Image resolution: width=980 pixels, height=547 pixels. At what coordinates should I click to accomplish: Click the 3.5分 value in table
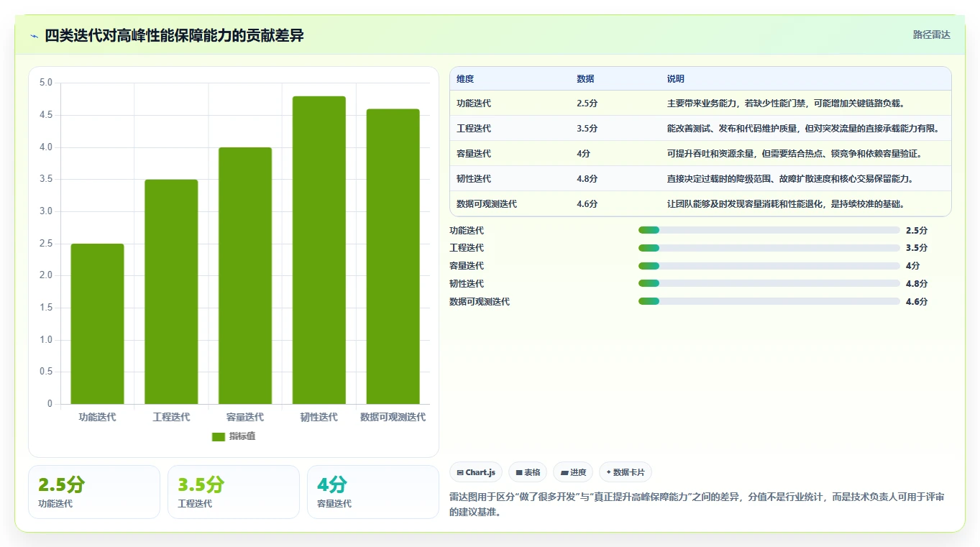587,129
